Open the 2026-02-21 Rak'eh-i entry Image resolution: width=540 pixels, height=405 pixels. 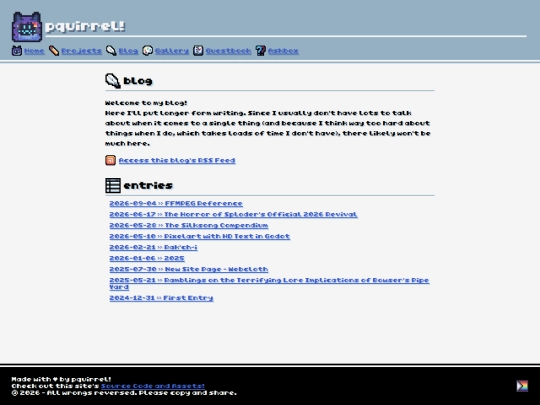[x=153, y=248]
